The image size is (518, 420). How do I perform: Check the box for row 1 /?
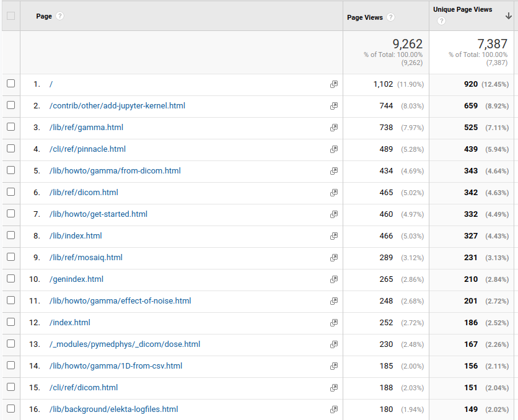tap(11, 83)
